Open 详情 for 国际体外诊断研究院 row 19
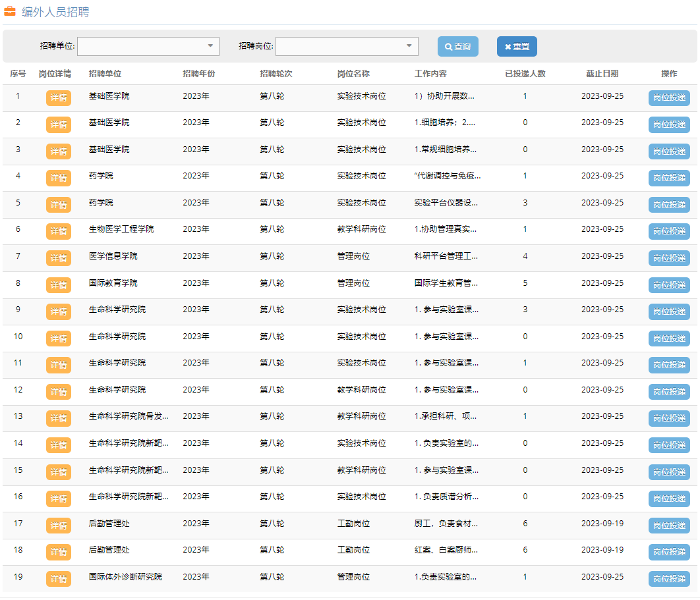Image resolution: width=700 pixels, height=600 pixels. [57, 578]
